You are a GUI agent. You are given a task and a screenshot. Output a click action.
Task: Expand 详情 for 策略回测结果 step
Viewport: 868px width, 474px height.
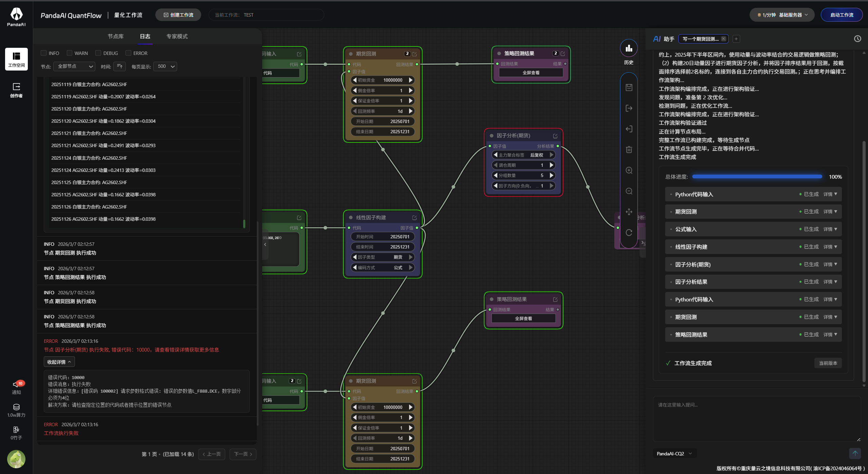830,335
